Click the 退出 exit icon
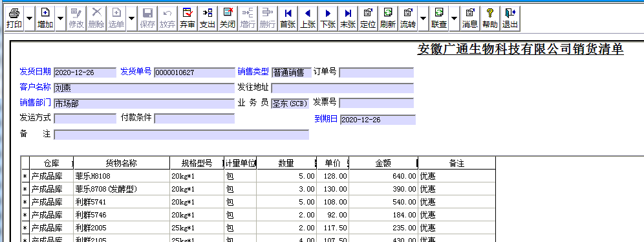Screen dimensions: 644x242 pos(510,19)
